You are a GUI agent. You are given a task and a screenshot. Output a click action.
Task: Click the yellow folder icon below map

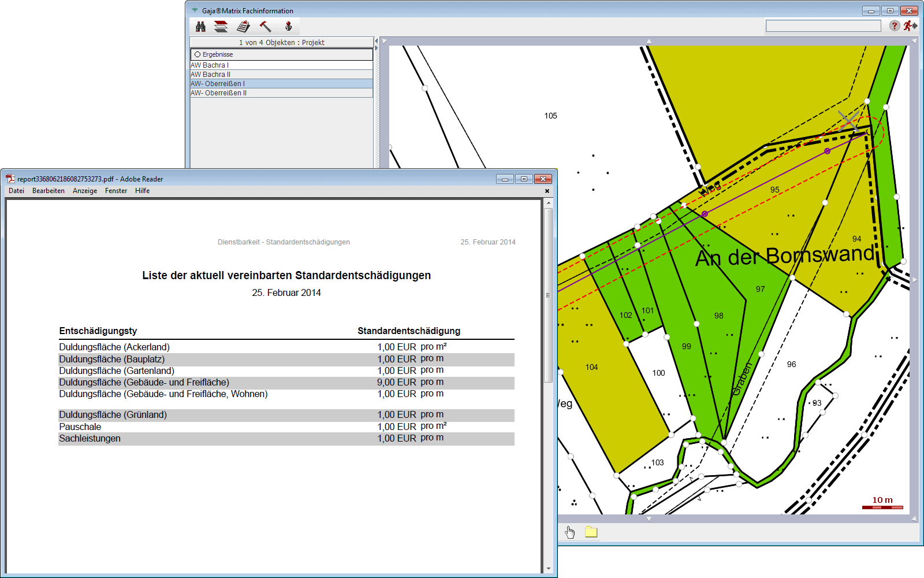591,532
